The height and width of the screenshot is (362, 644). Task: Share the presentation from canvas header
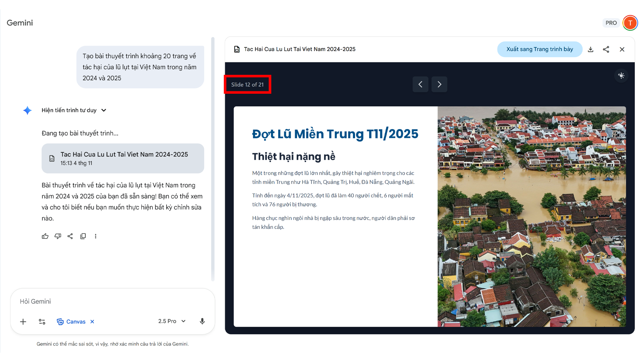pos(606,49)
